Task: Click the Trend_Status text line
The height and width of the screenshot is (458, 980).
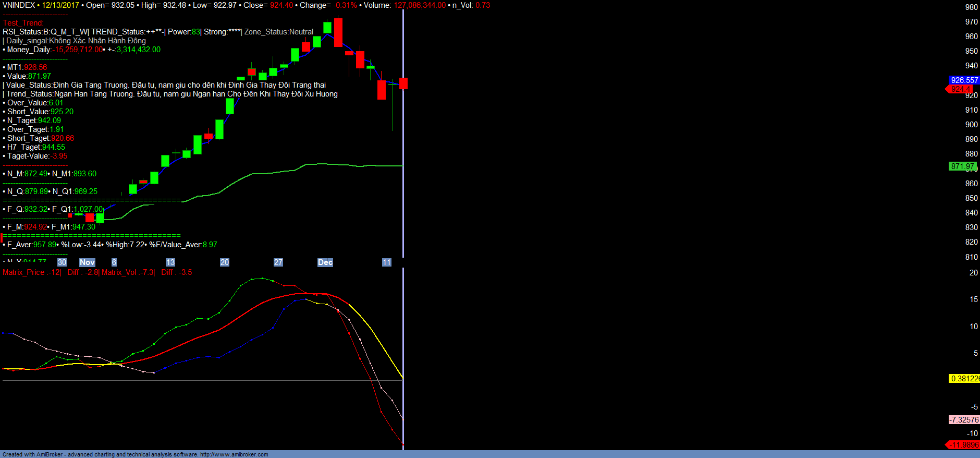Action: (171, 94)
